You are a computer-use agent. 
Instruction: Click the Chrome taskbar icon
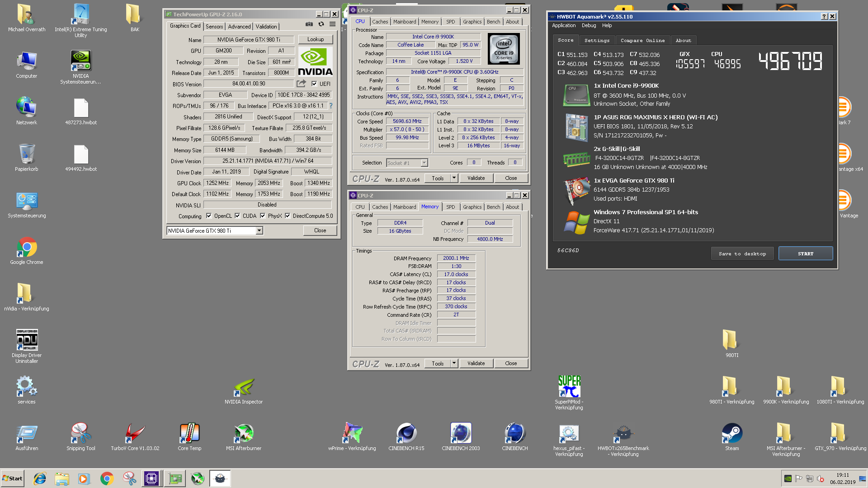click(x=107, y=479)
